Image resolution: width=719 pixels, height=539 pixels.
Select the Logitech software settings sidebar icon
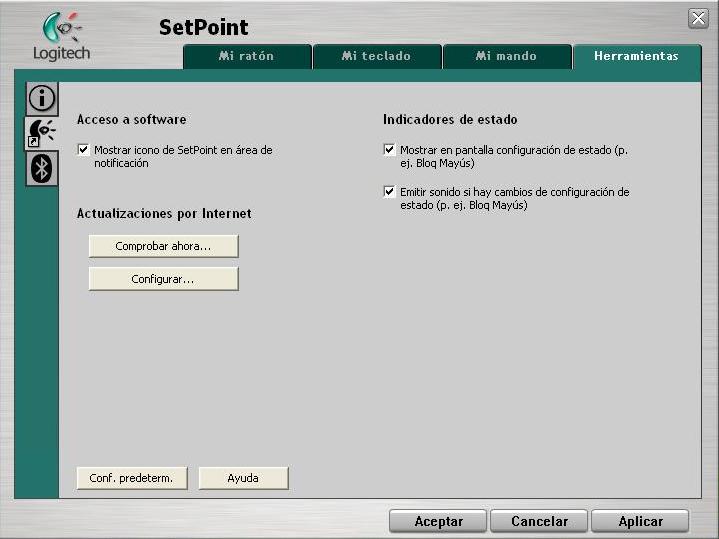pos(41,133)
